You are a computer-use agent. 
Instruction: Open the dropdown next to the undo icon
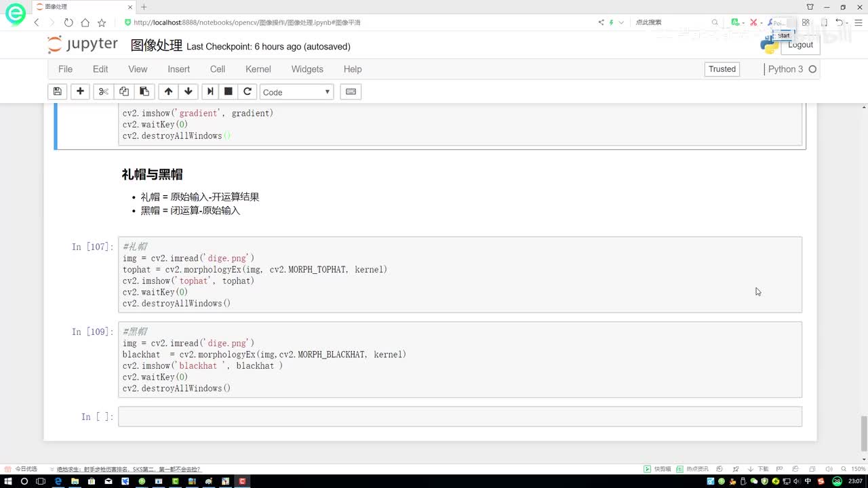click(x=848, y=22)
